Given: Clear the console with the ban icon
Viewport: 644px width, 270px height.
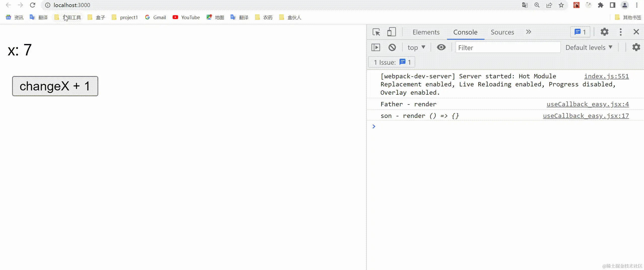Looking at the screenshot, I should click(x=392, y=47).
